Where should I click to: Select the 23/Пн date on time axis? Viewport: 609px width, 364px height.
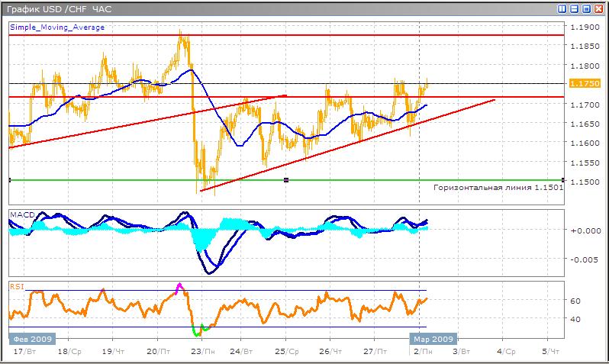click(201, 351)
